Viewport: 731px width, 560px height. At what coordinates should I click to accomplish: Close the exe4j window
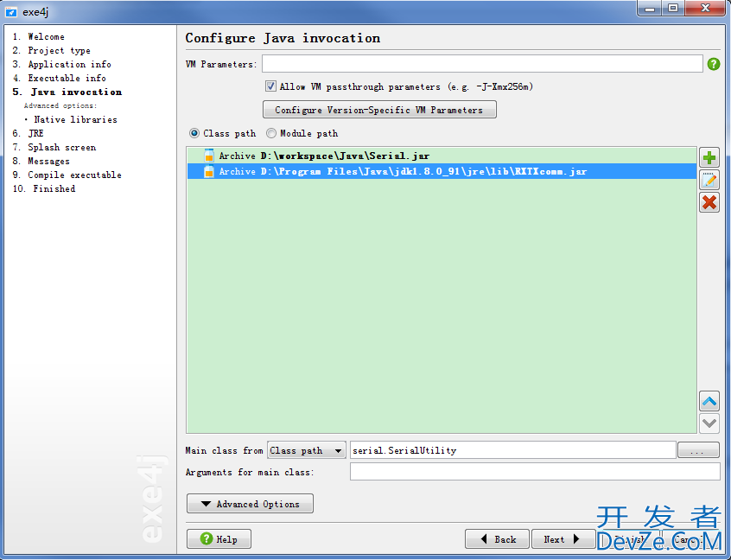point(706,9)
